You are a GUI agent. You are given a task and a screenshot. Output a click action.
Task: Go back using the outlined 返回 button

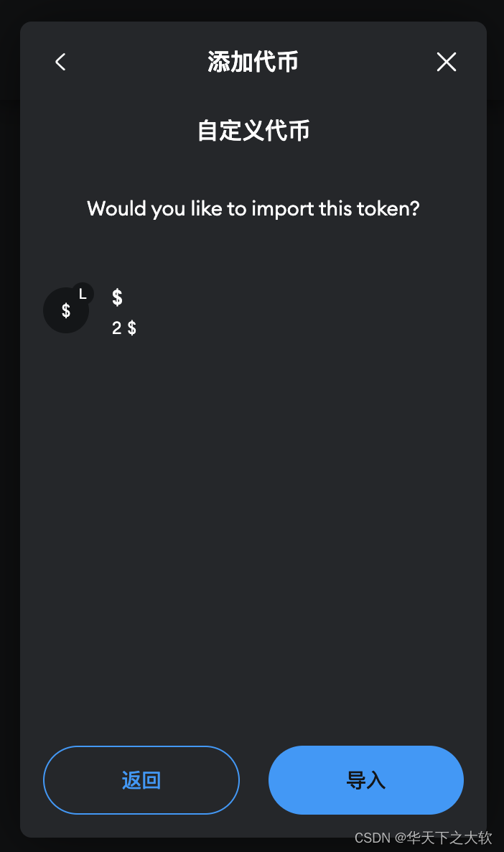(x=141, y=779)
